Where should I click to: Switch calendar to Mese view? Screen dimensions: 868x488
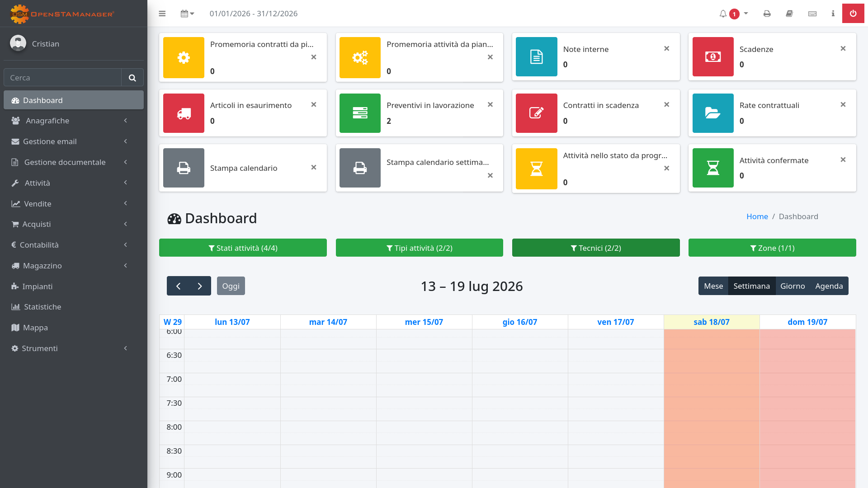pos(713,286)
